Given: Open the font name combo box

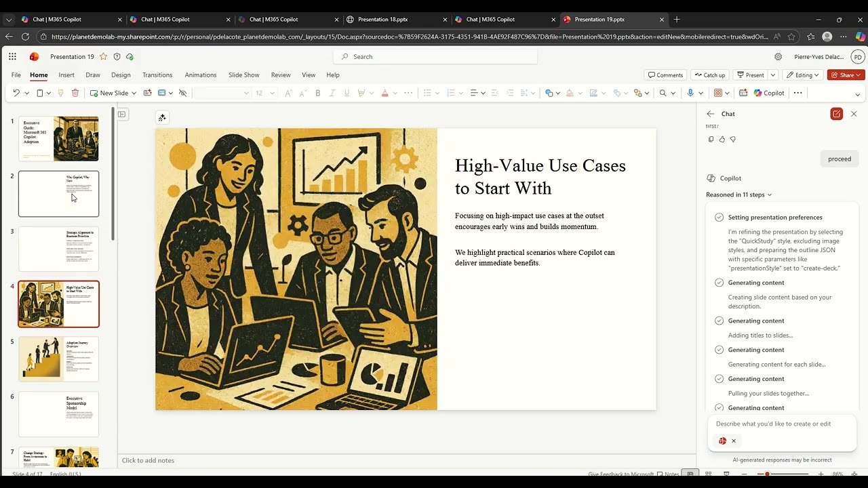Looking at the screenshot, I should point(222,93).
